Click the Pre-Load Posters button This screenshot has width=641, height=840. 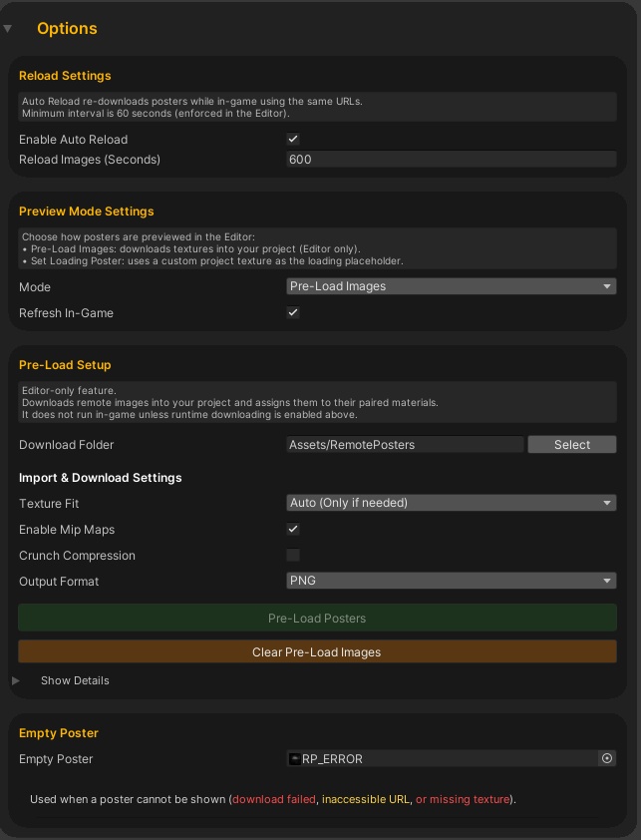[317, 618]
